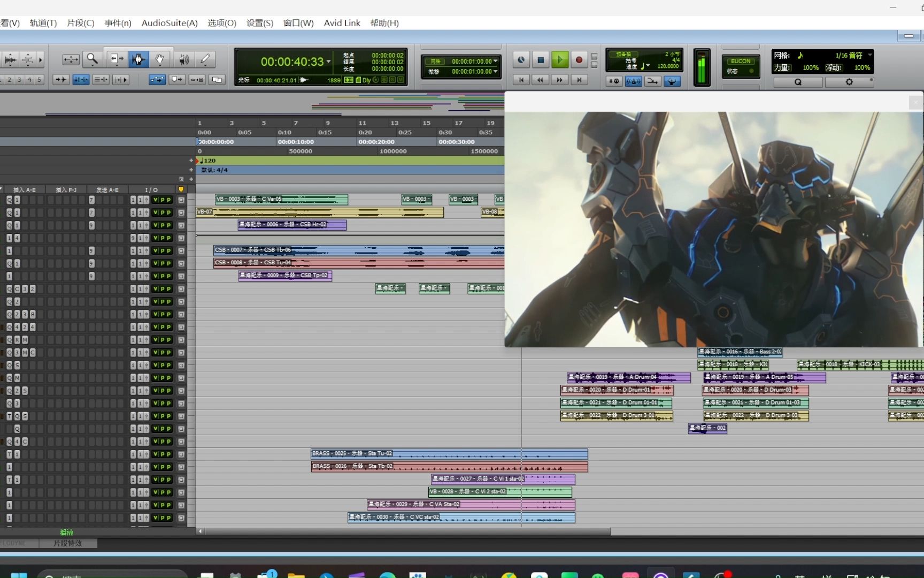The image size is (924, 578).
Task: Open the main counter format dropdown
Action: point(329,62)
